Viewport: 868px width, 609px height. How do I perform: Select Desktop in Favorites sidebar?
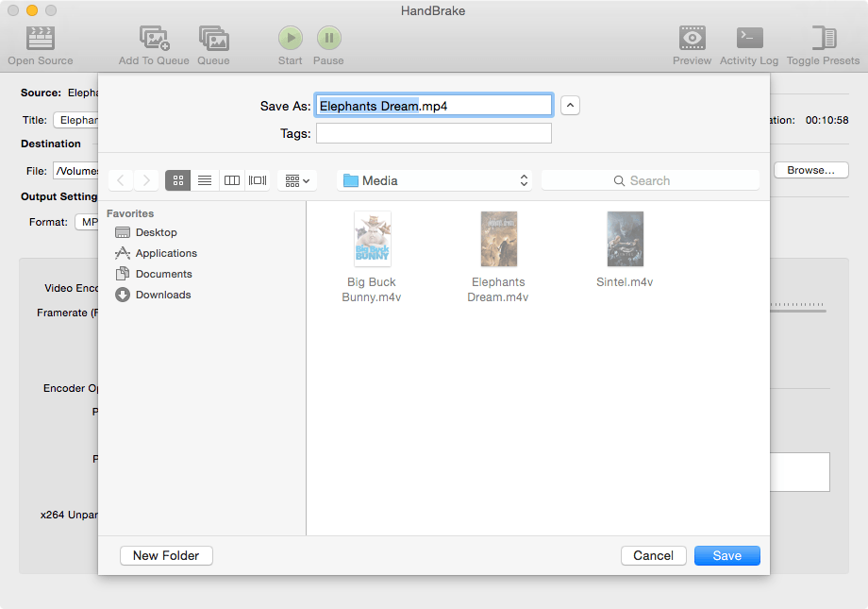[156, 232]
